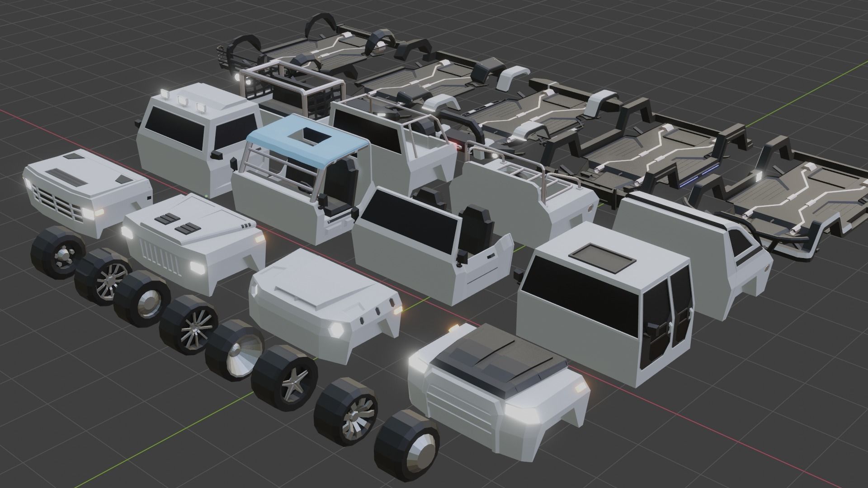Select the hood with vertical grille slats

[193, 244]
